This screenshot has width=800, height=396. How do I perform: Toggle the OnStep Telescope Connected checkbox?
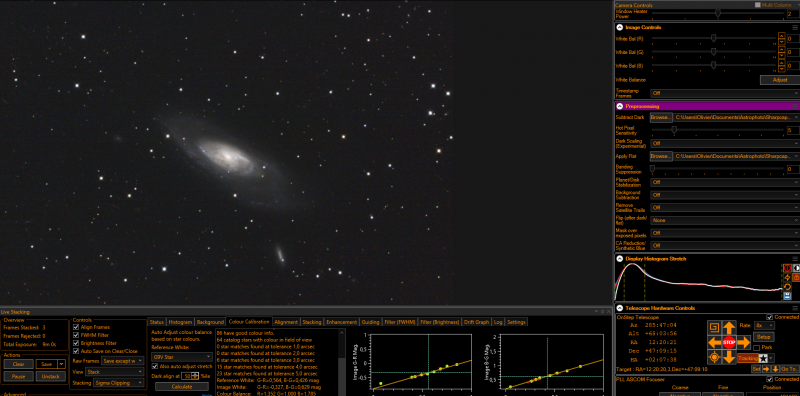pos(769,317)
